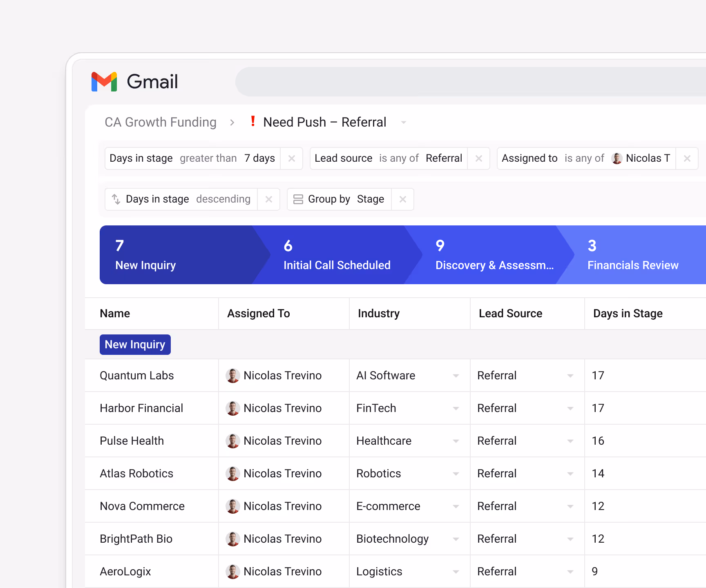Open Lead Source dropdown for BrightPath Bio
Screen dimensions: 706x588
570,539
